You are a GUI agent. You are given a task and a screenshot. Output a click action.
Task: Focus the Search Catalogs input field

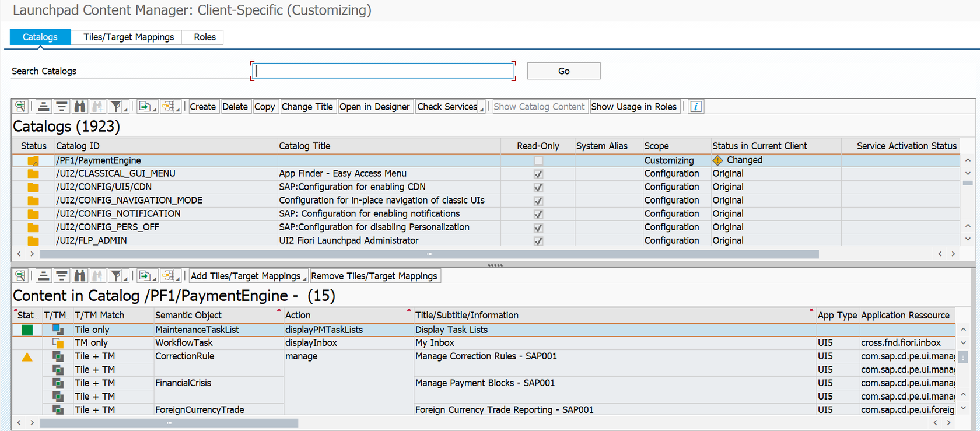pos(383,71)
